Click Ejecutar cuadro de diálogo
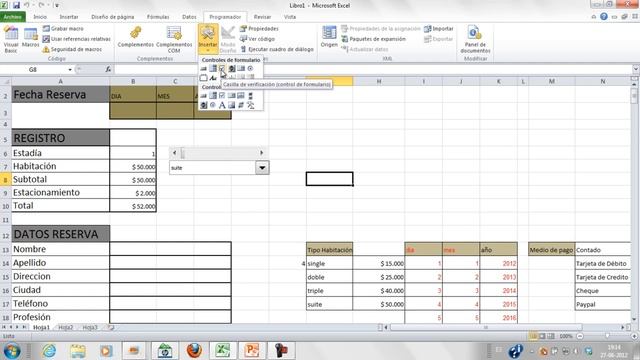640x360 pixels. [x=277, y=49]
